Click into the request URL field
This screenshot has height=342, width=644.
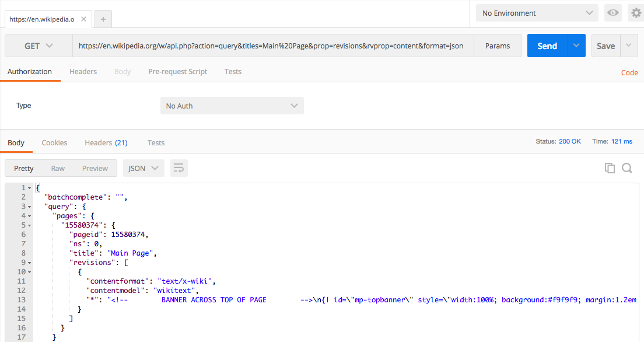click(273, 46)
